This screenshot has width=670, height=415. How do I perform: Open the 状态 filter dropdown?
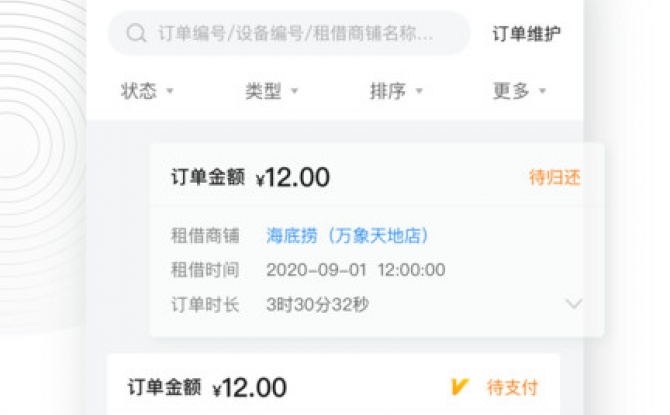click(147, 91)
